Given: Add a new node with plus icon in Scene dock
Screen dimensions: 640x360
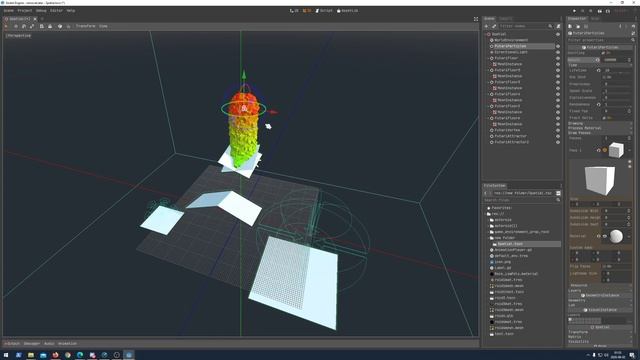Looking at the screenshot, I should 487,26.
